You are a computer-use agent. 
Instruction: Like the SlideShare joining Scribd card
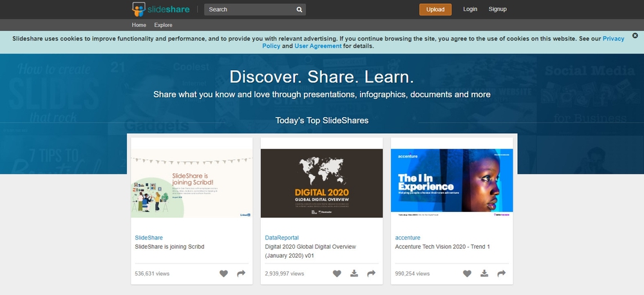tap(223, 274)
